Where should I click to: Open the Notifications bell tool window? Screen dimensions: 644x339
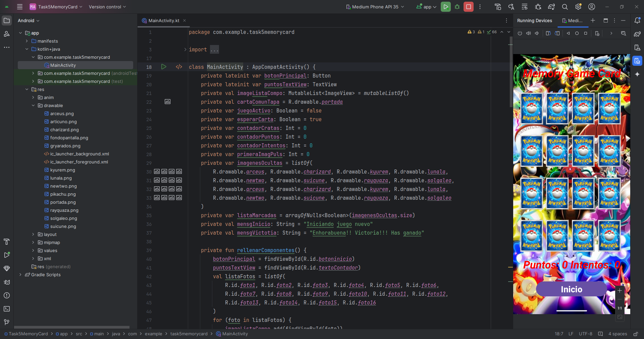[x=637, y=20]
